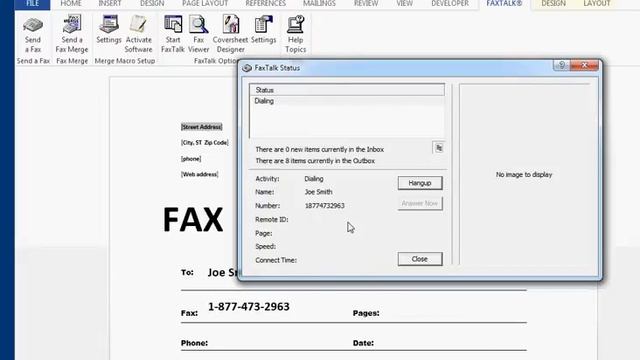Click the 'No image to display' preview pane
Screen dimensions: 640x360
pyautogui.click(x=524, y=174)
